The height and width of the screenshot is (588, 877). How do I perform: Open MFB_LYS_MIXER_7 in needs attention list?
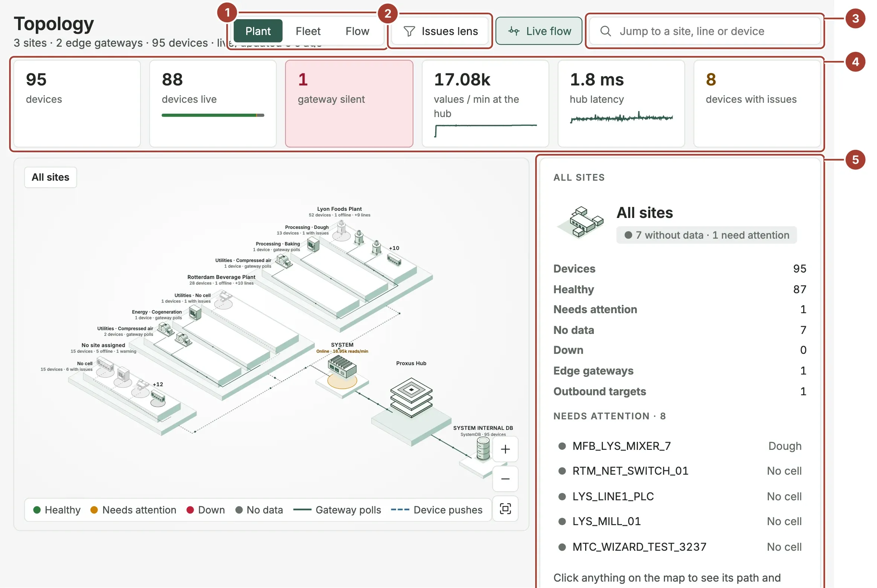click(x=680, y=446)
